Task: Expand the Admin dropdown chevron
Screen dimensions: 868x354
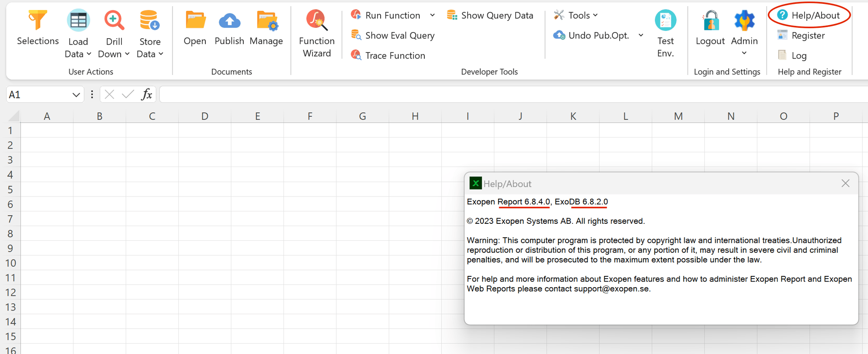Action: pos(744,53)
